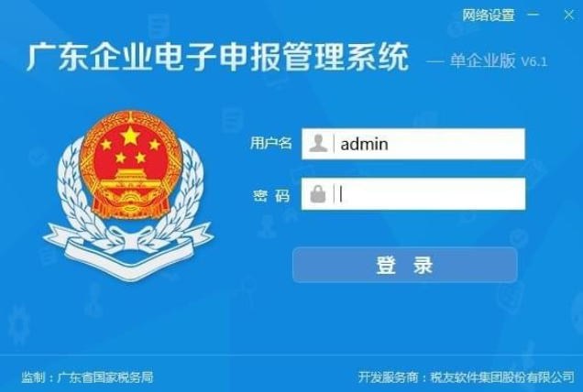Close the login window
The image size is (583, 392).
(x=569, y=15)
